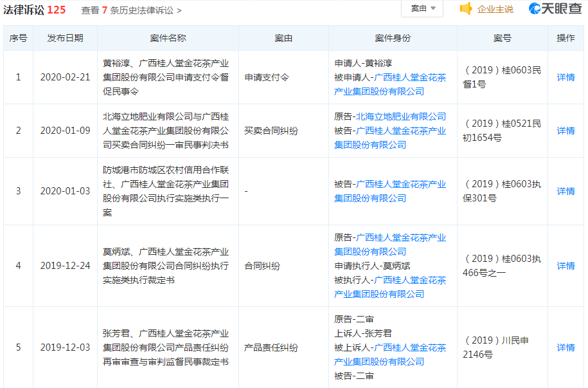Open 详情 for case 桂0603执保301号
Screen dimensions: 588x388
click(x=566, y=191)
